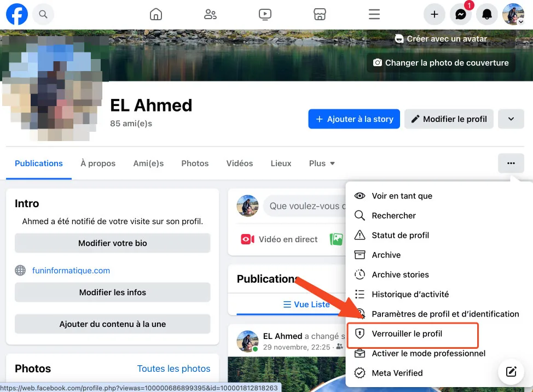Open the search magnifier

(x=43, y=14)
